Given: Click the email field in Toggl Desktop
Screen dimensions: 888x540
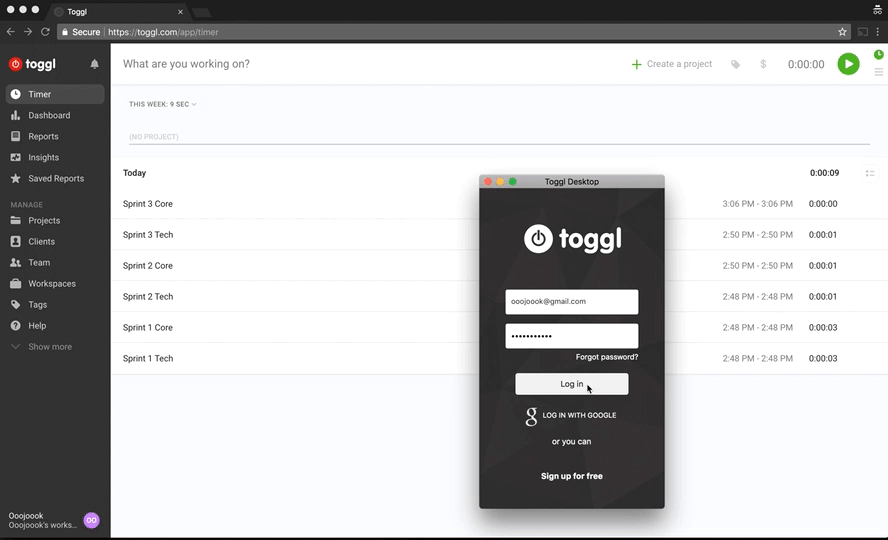Looking at the screenshot, I should (571, 302).
